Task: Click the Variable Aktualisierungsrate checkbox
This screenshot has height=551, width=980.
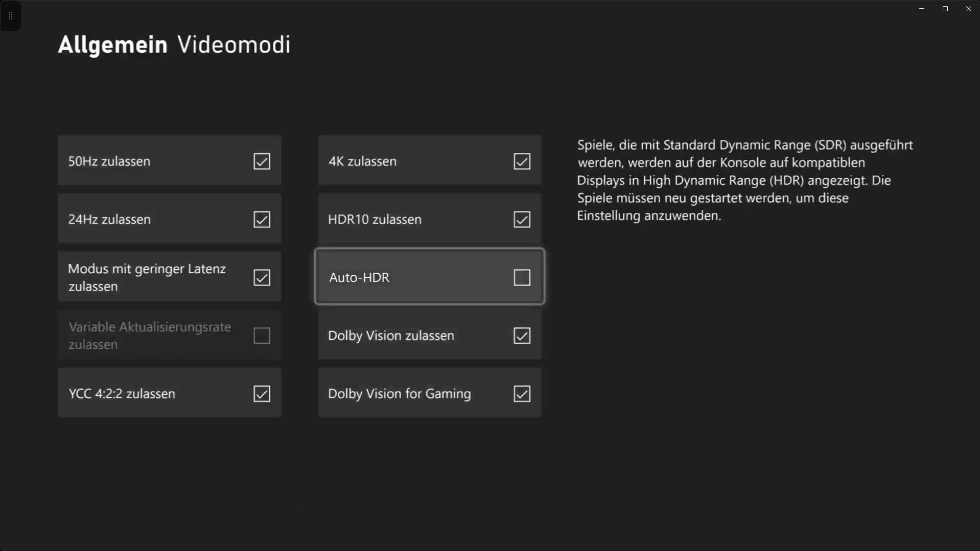Action: (262, 336)
